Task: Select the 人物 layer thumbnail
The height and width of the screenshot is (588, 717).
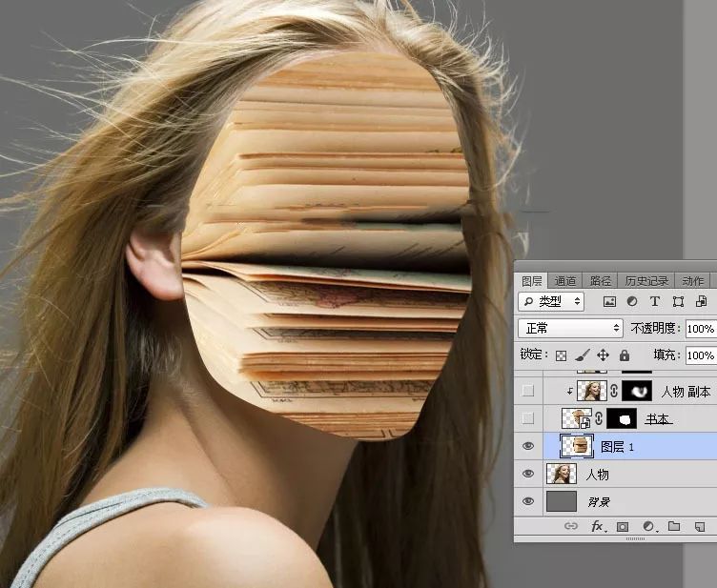Action: (x=562, y=474)
